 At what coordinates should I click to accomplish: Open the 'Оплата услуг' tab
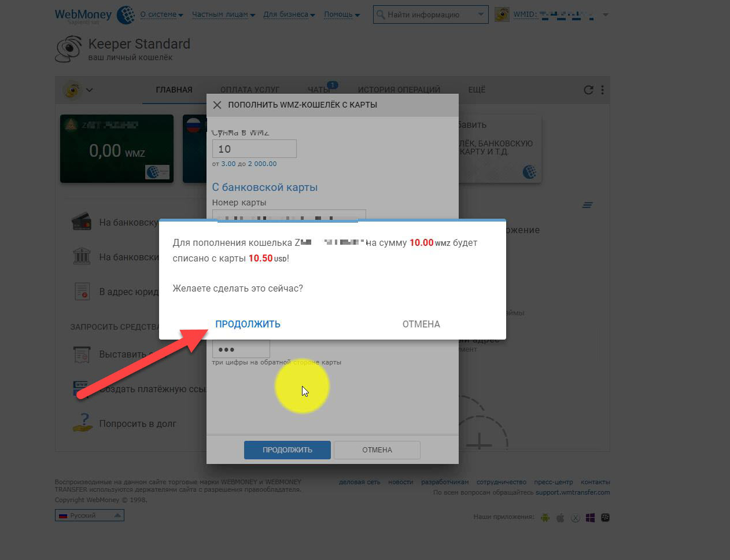point(249,90)
